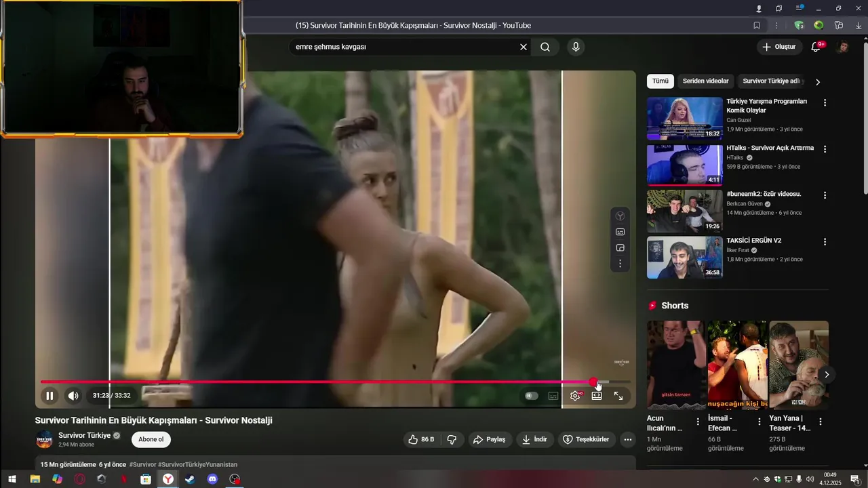Open options for HTalks video
The image size is (868, 488).
(x=825, y=149)
